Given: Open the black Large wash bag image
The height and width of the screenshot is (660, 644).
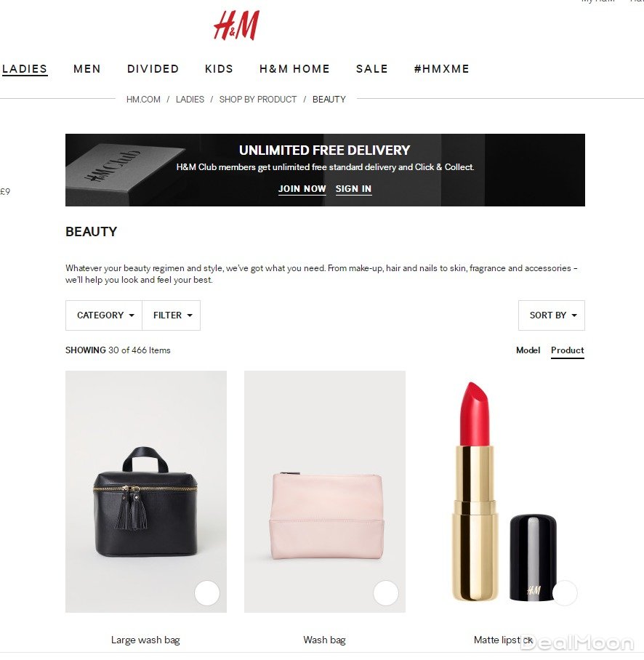Looking at the screenshot, I should tap(146, 491).
